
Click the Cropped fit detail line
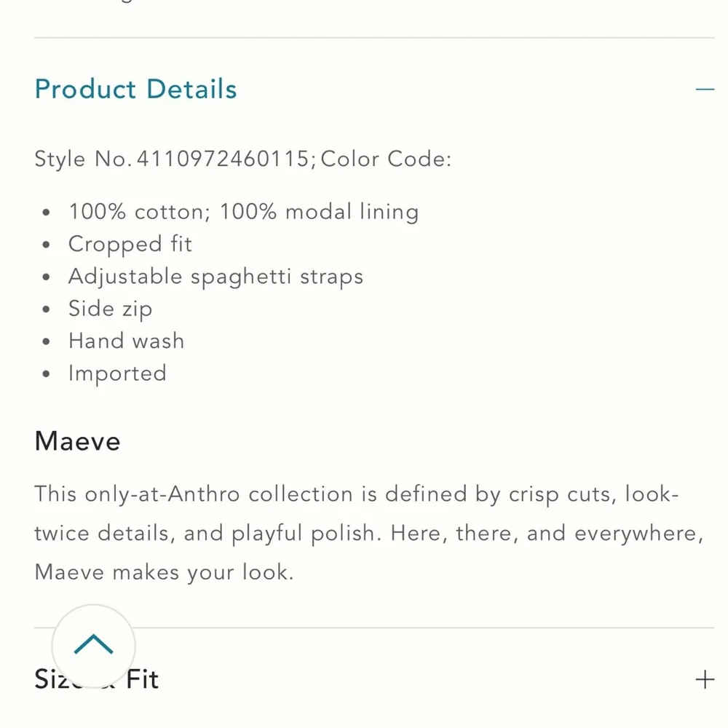130,244
